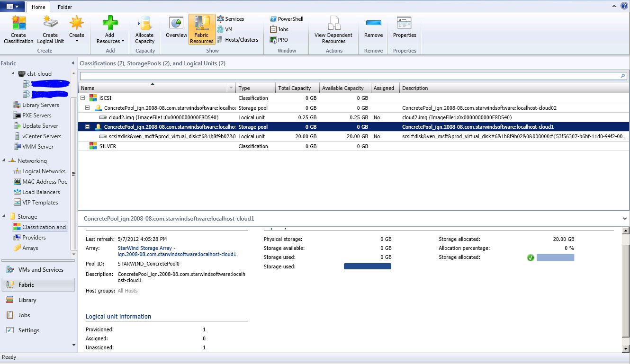Screen dimensions: 630x364
Task: Open the application menu button
Action: (x=13, y=7)
